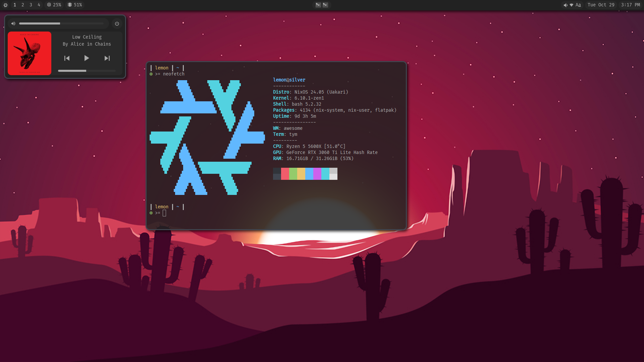Open the power button in the media widget
644x362 pixels.
(x=117, y=23)
